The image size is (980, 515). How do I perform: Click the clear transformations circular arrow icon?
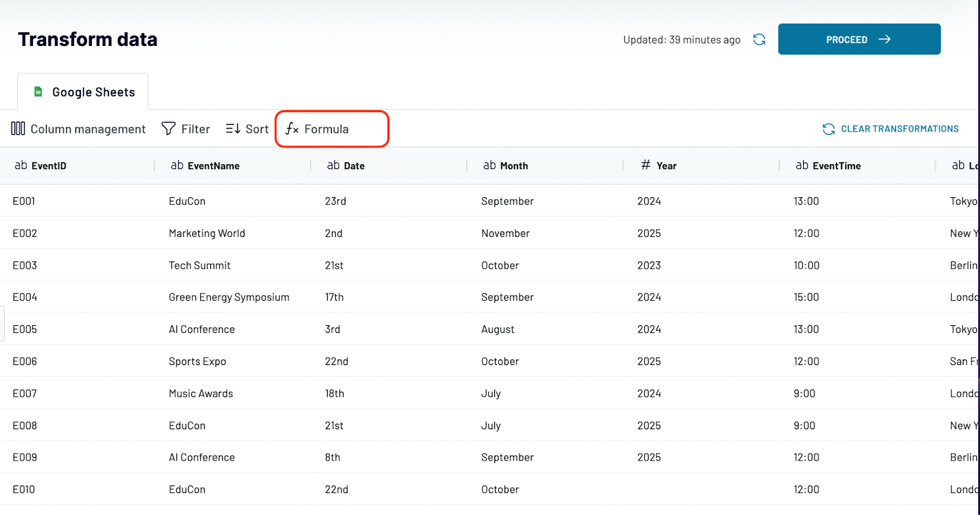click(x=829, y=129)
